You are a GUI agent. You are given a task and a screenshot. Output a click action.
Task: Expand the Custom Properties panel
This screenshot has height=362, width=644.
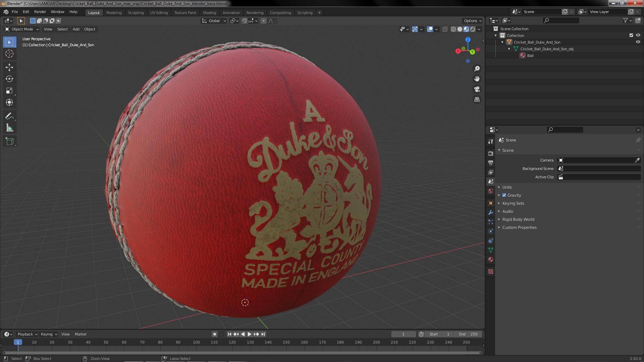click(519, 227)
